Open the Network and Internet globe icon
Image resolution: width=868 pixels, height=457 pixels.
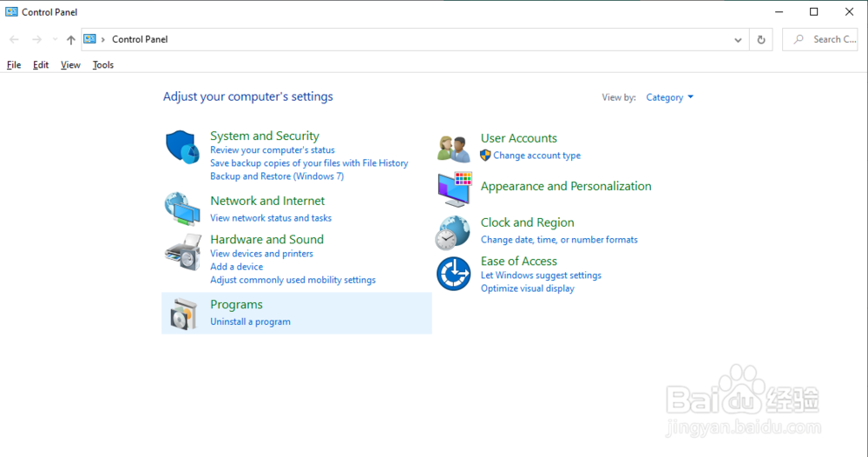point(182,209)
